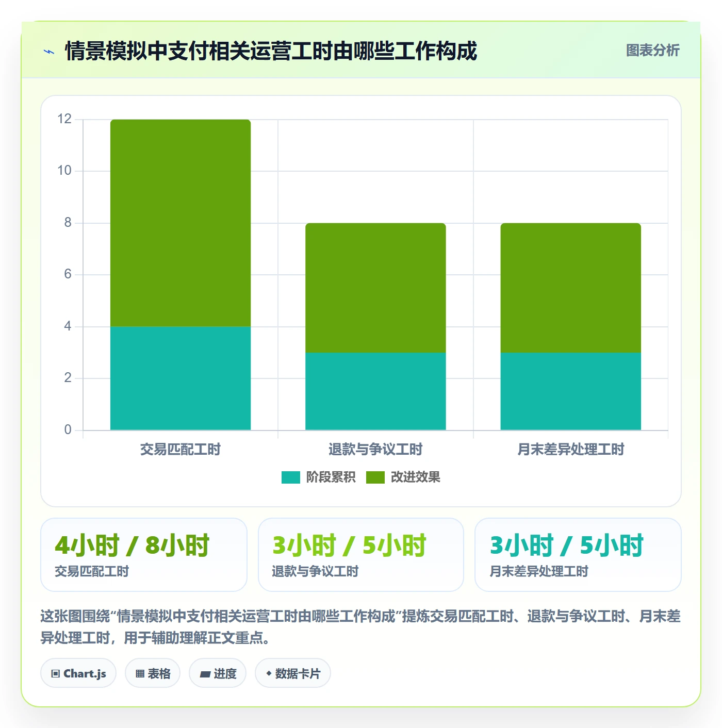Click the description paragraph starting 这张图围绕
The width and height of the screenshot is (722, 728).
361,627
